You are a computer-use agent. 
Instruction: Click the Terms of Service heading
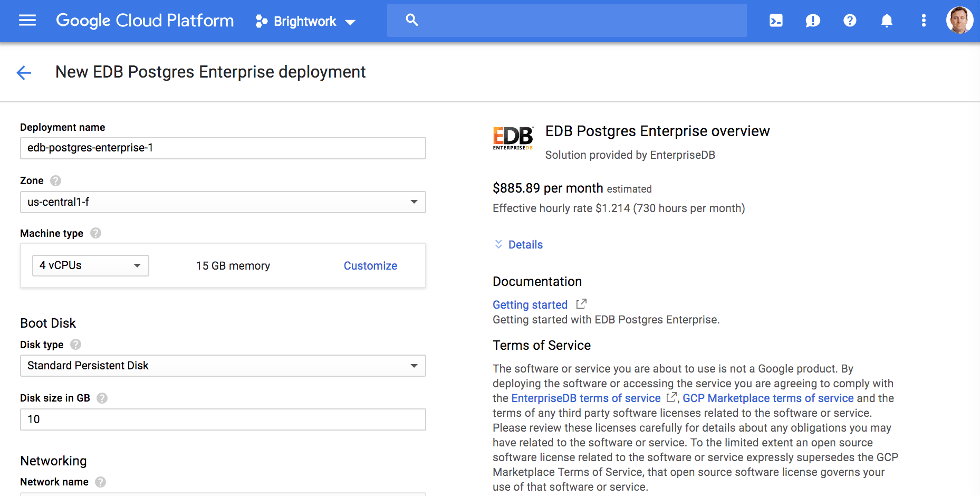coord(542,346)
